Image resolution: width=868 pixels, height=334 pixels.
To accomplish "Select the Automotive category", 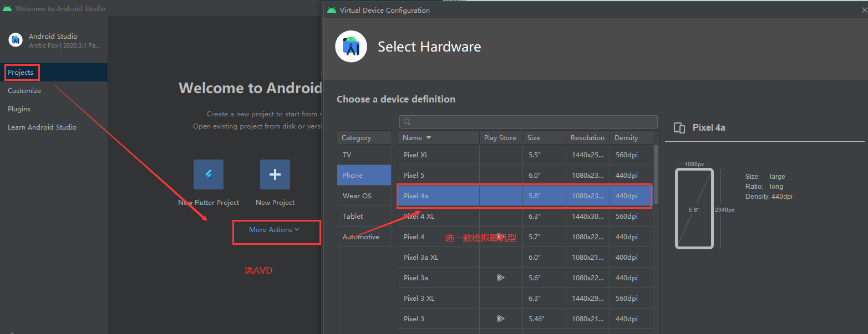I will 364,237.
